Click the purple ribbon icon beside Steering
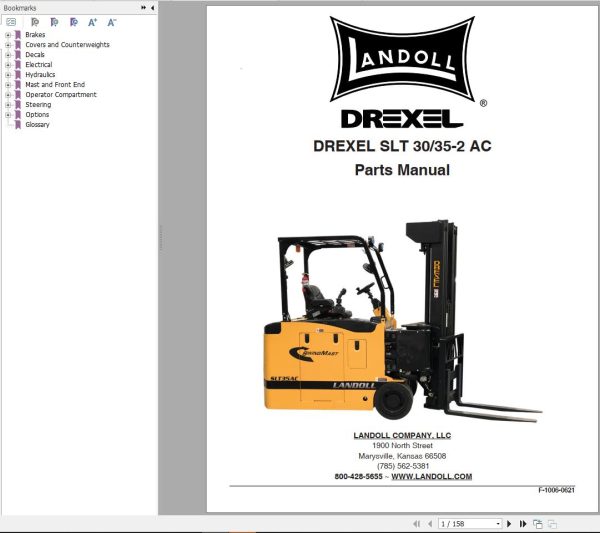The image size is (600, 533). tap(18, 104)
